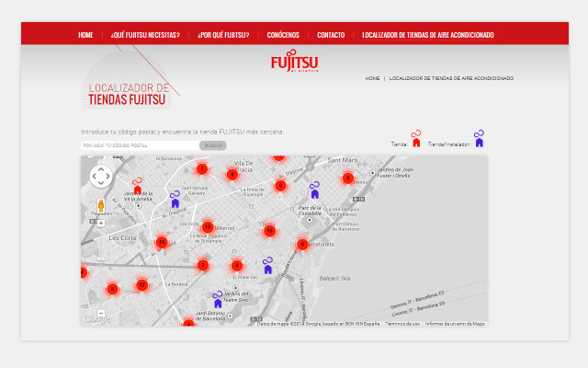Open Informar de un error de Maps link

coord(455,324)
